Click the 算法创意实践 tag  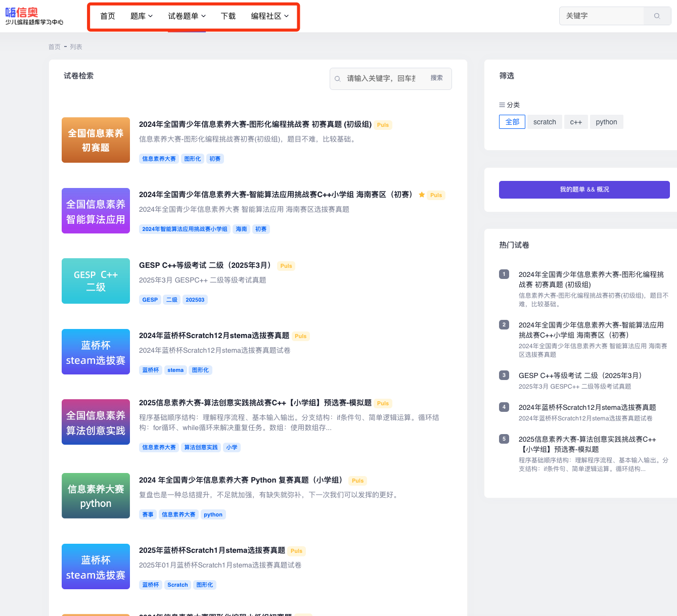(201, 447)
